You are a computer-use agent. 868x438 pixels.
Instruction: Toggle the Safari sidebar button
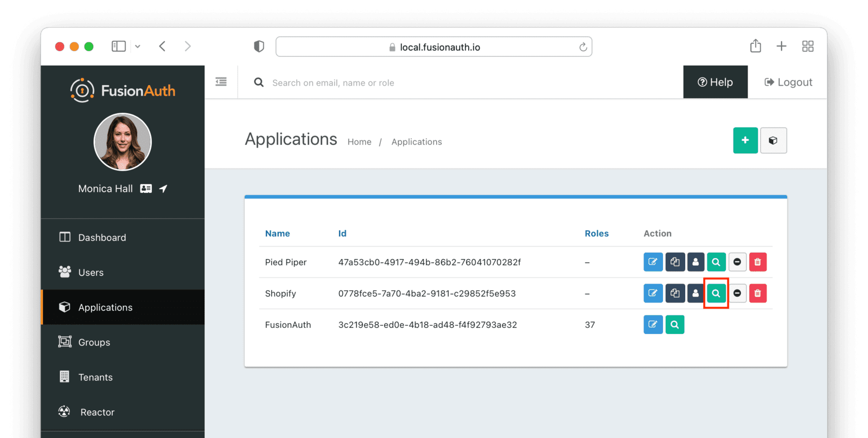tap(119, 46)
